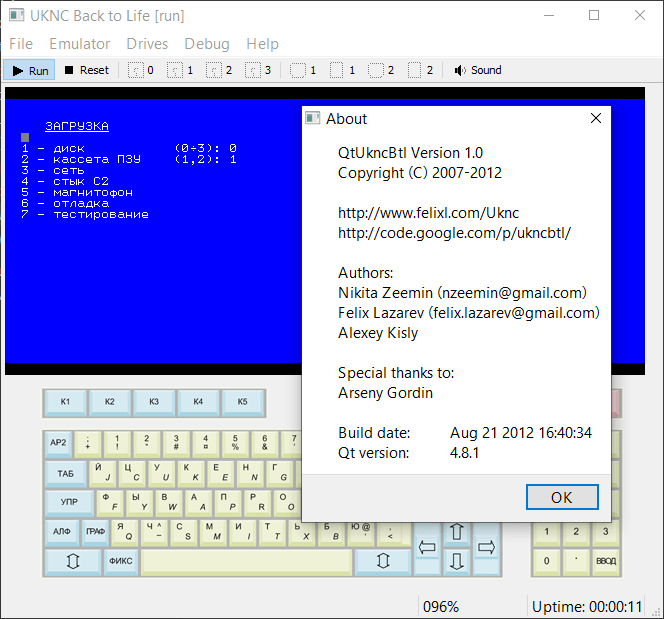
Task: Click the right shift arrow key
Action: tap(383, 562)
